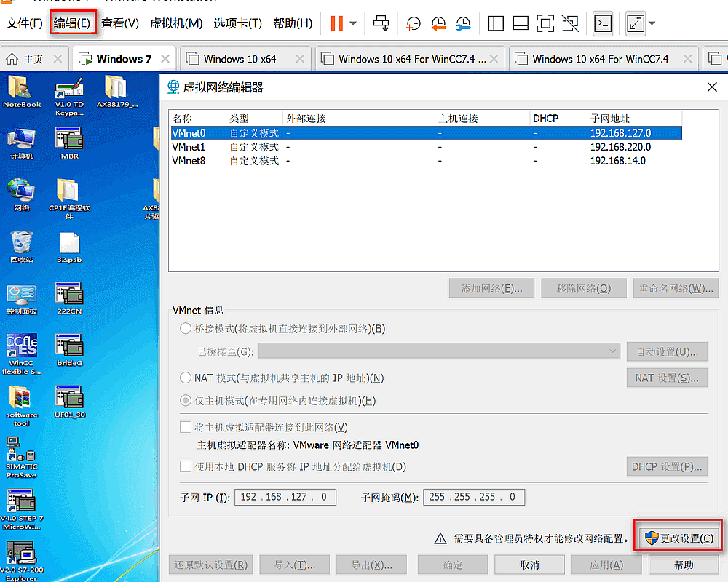Open the WinCC flexible desktop icon

click(22, 354)
